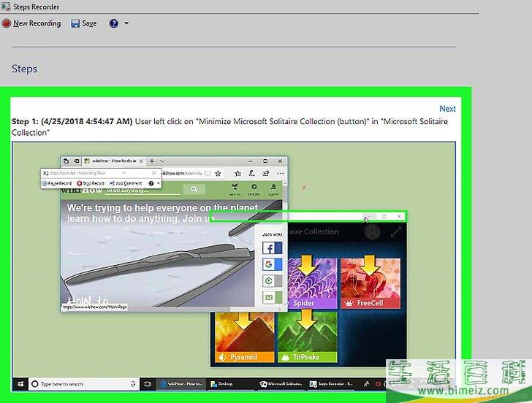This screenshot has width=532, height=403.
Task: Click the wikiHow search magnifier in the screenshot
Action: (194, 190)
